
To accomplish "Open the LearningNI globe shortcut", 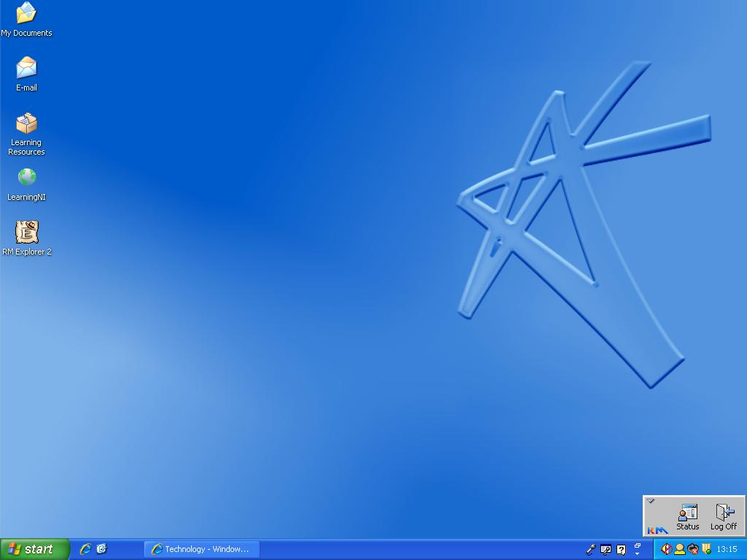I will 26,178.
